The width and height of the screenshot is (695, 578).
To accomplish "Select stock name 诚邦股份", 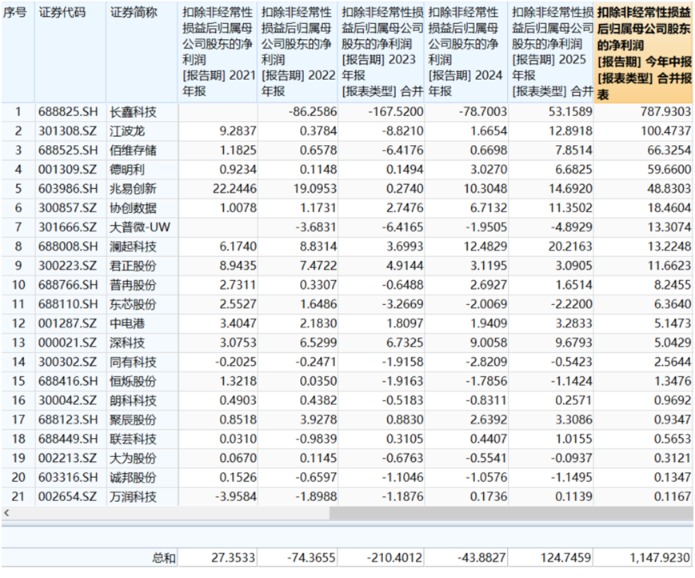I will 133,478.
